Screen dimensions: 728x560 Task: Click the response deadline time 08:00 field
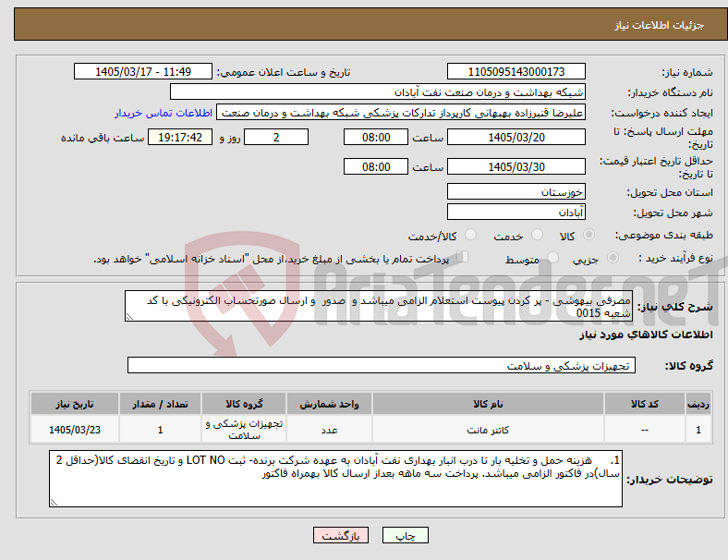(376, 138)
